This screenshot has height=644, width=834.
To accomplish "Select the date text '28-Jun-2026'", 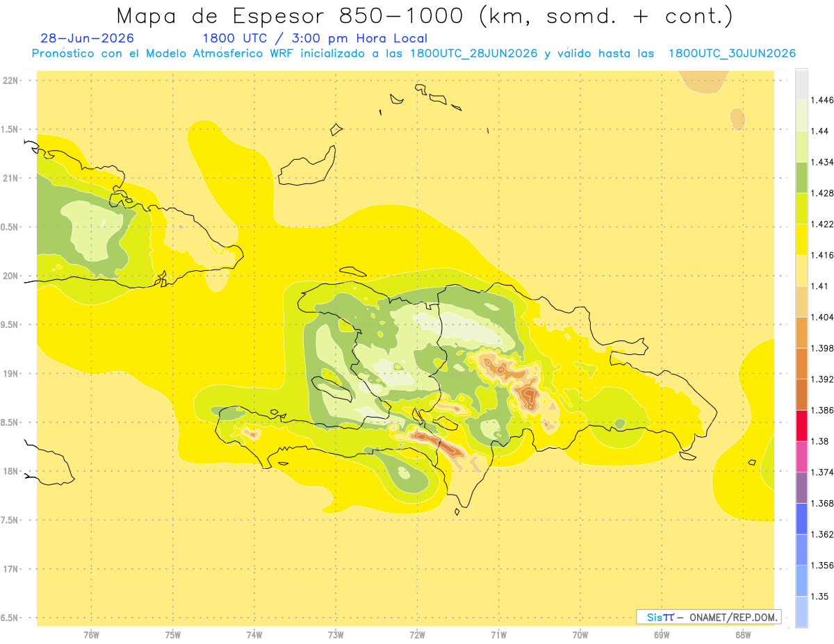I will 88,38.
